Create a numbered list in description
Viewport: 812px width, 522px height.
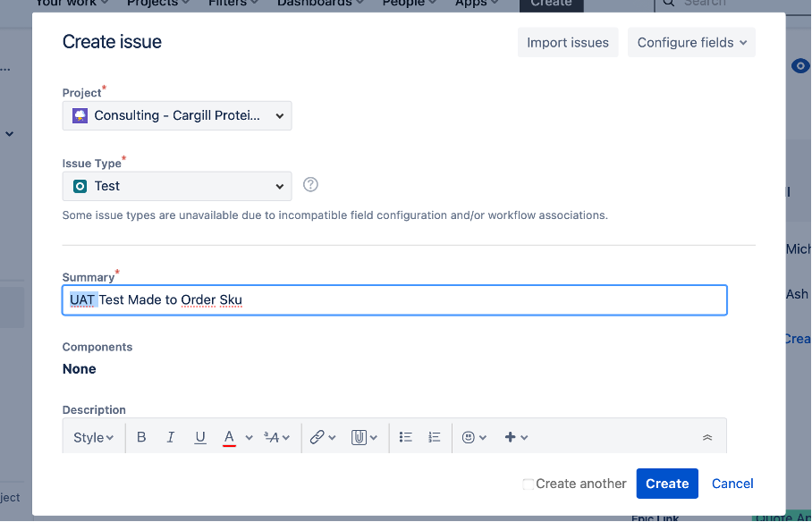click(x=435, y=437)
